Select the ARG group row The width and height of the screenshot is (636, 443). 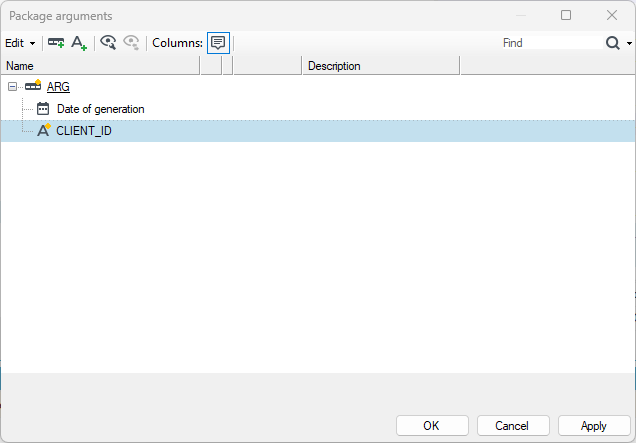(x=318, y=86)
